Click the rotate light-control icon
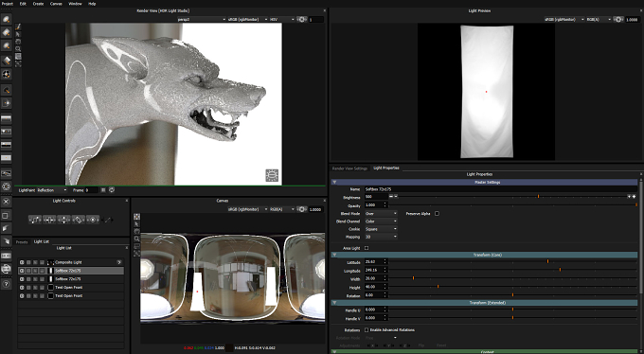 coord(78,220)
